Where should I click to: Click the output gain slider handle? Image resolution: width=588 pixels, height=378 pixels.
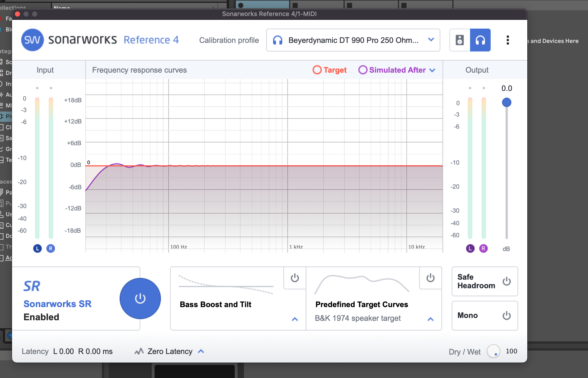coord(506,102)
